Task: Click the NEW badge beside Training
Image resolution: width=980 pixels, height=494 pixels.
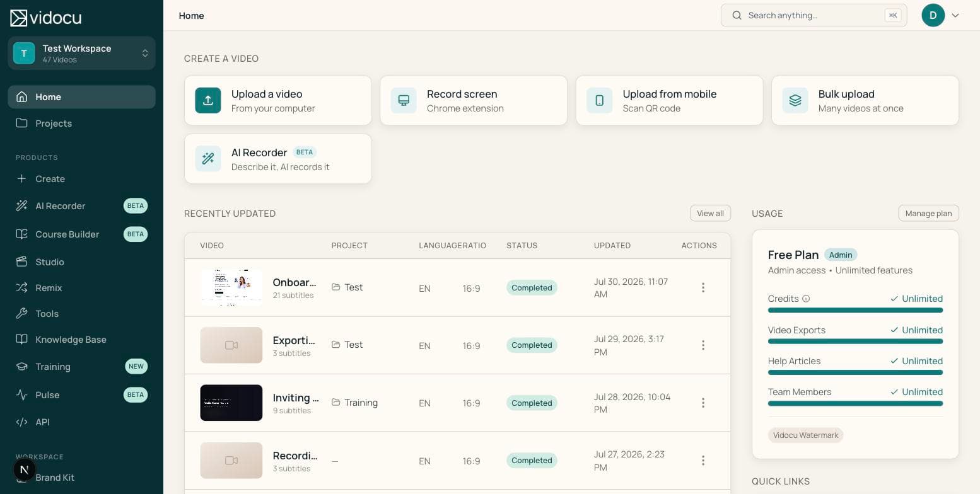Action: tap(136, 367)
